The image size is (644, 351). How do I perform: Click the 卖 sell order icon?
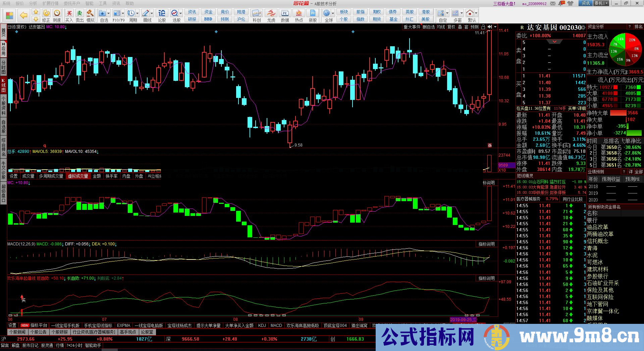(x=79, y=13)
